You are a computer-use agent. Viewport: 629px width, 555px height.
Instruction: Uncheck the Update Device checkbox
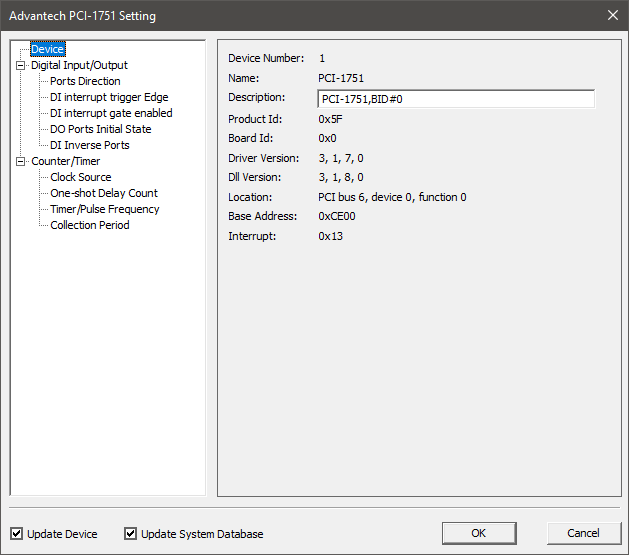[x=17, y=534]
